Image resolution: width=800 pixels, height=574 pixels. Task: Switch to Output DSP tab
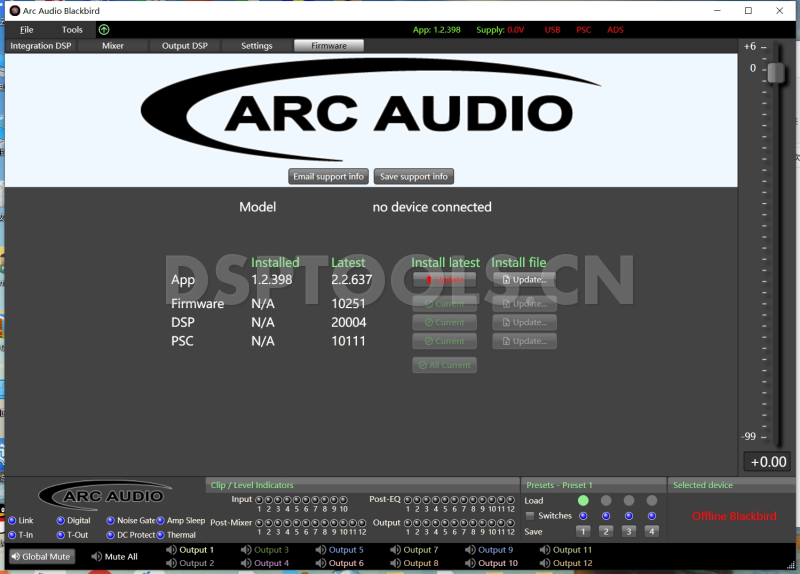185,45
